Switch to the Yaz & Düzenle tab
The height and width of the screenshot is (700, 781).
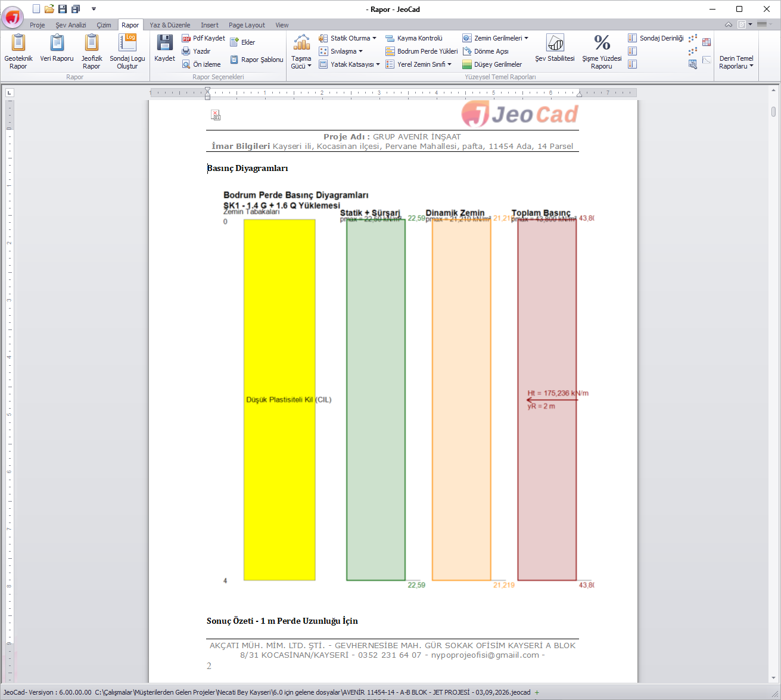(x=170, y=25)
